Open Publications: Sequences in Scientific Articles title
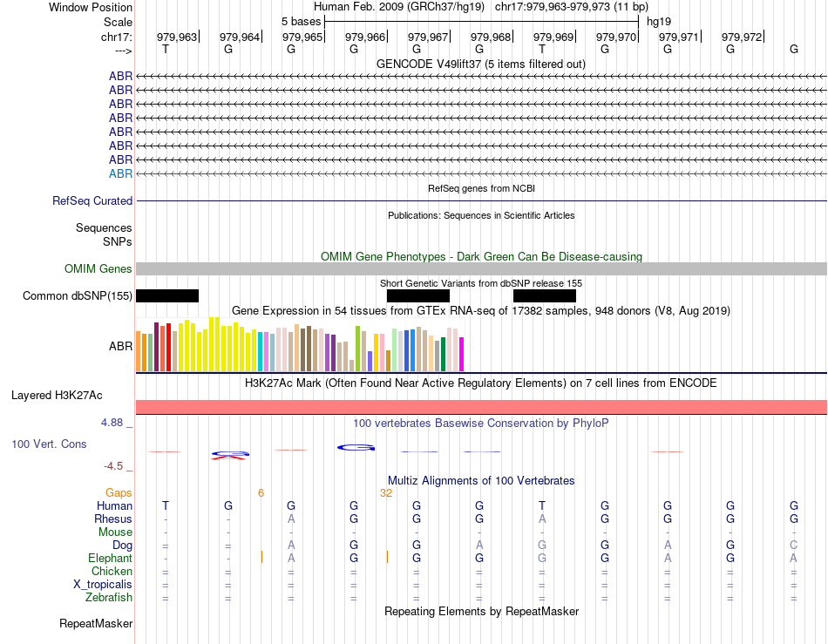Image resolution: width=828 pixels, height=644 pixels. [x=481, y=215]
